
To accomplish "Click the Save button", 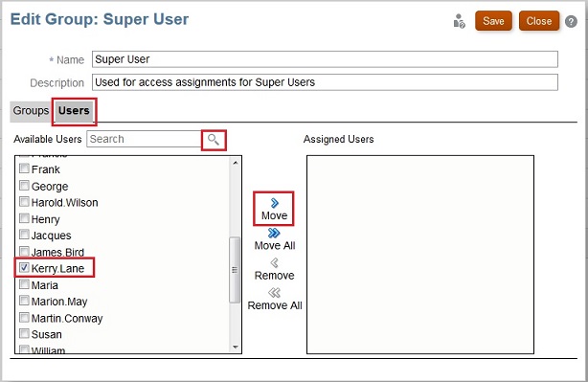I will [493, 21].
